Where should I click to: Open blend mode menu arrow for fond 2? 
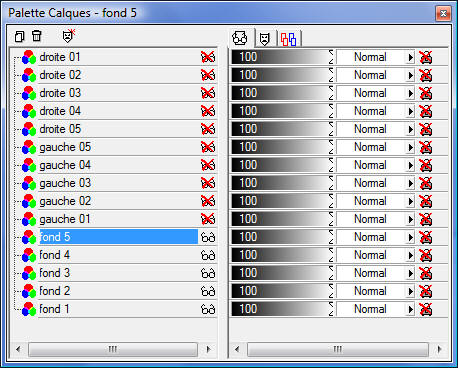[410, 291]
